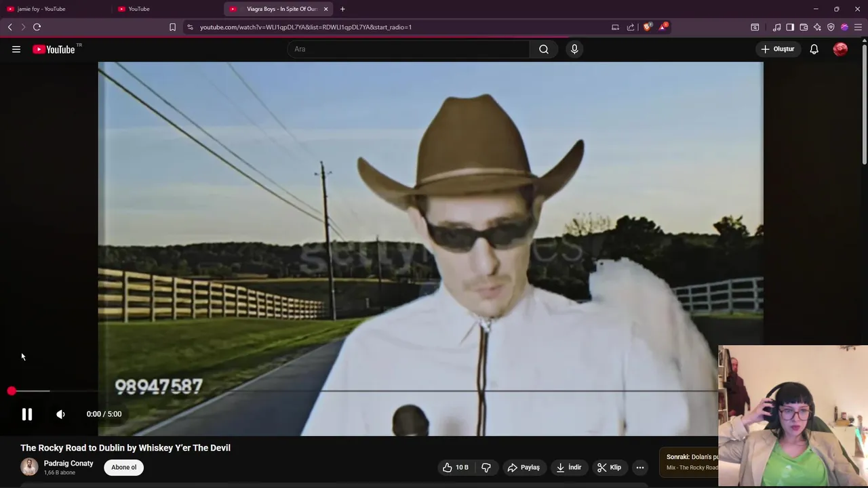The height and width of the screenshot is (488, 868).
Task: Open more actions three-dot menu
Action: [x=639, y=467]
